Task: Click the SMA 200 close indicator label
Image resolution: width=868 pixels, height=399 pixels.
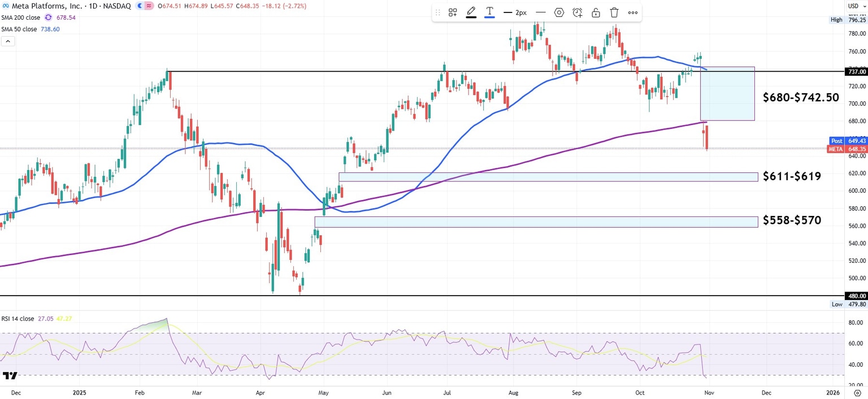Action: [20, 18]
